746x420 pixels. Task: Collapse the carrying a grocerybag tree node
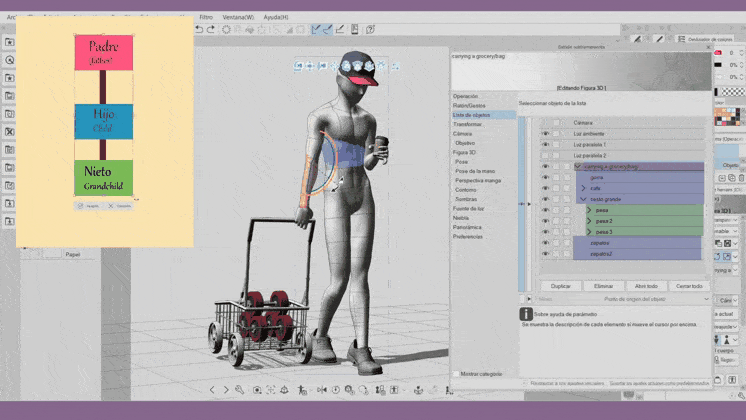pyautogui.click(x=577, y=166)
